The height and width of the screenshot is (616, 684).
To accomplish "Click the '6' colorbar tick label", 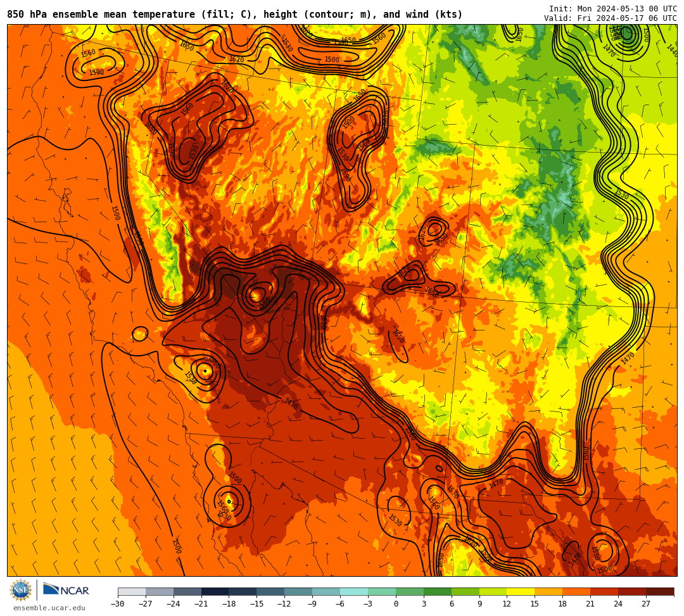I will click(452, 604).
